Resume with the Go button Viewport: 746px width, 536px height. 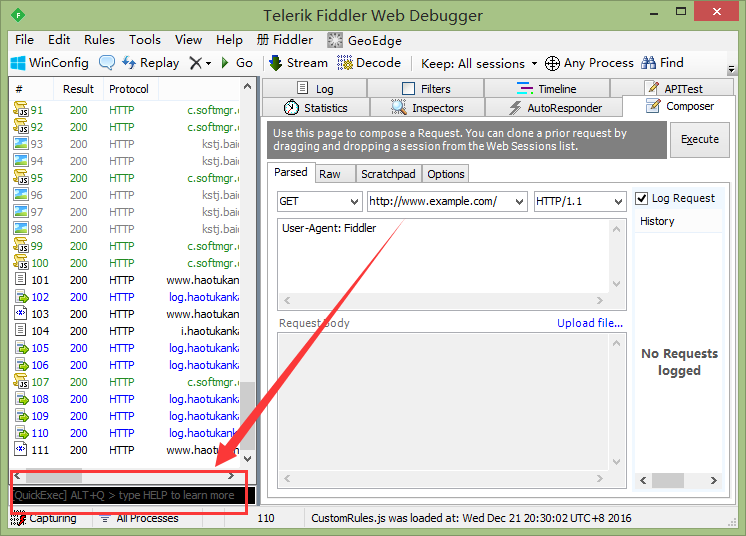(x=237, y=63)
